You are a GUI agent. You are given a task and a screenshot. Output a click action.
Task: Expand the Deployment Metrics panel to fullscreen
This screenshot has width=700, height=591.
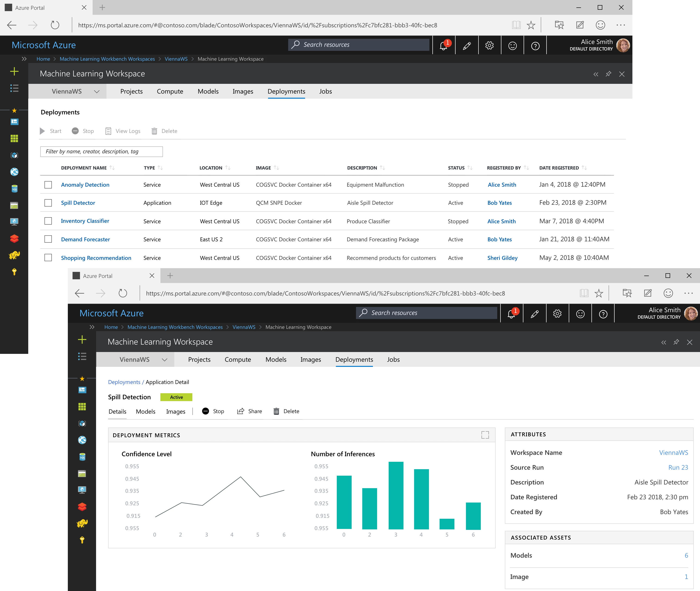pyautogui.click(x=485, y=435)
